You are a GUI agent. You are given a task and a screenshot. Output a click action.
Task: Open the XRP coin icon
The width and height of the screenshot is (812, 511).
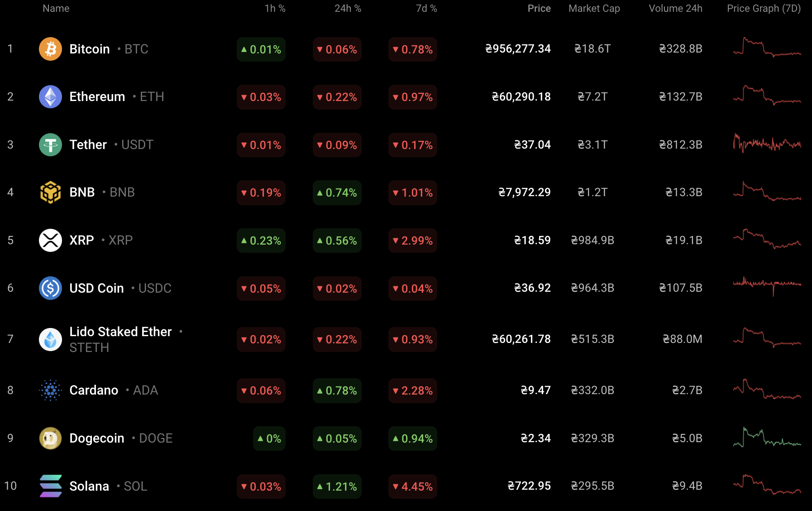(x=50, y=240)
